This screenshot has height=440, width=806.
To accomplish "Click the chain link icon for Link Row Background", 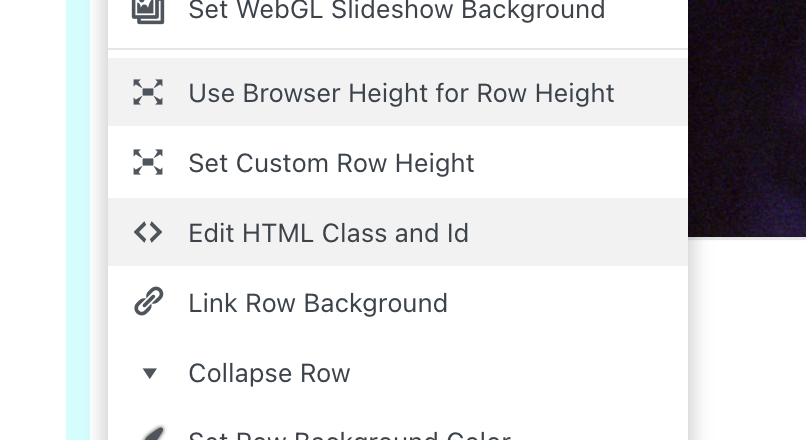I will tap(148, 303).
